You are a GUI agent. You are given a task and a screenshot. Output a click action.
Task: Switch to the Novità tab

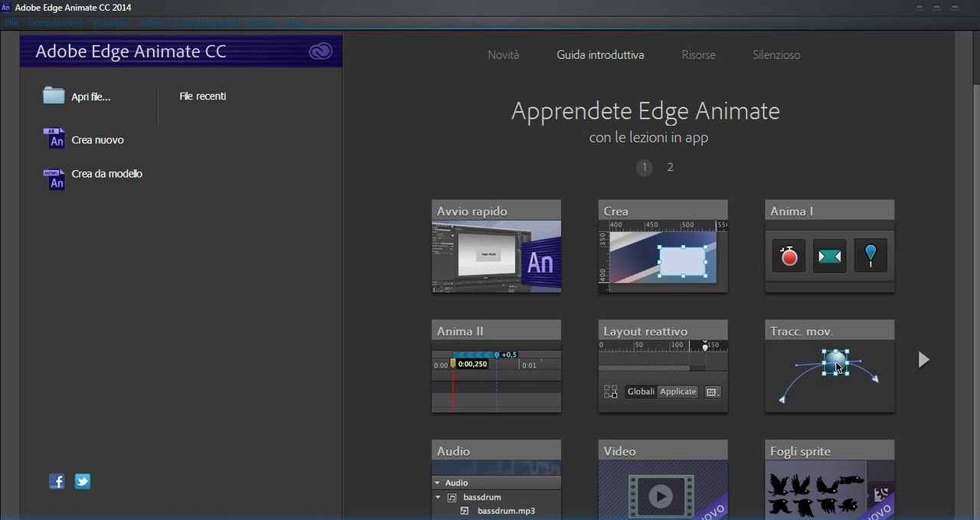pos(503,55)
